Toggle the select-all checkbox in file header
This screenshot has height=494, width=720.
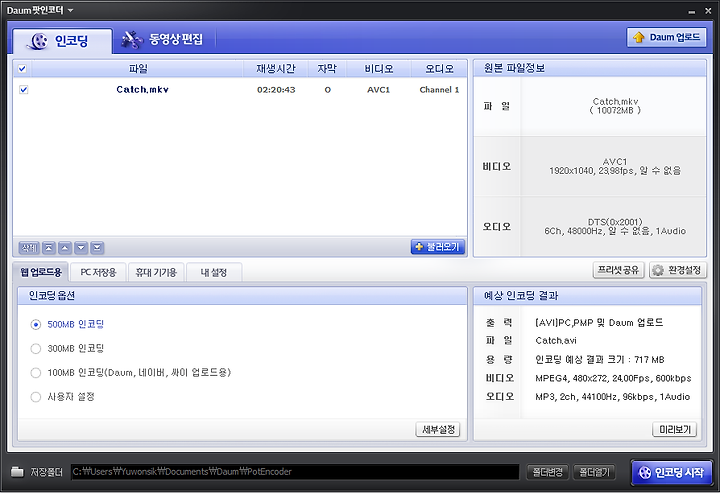click(x=22, y=69)
